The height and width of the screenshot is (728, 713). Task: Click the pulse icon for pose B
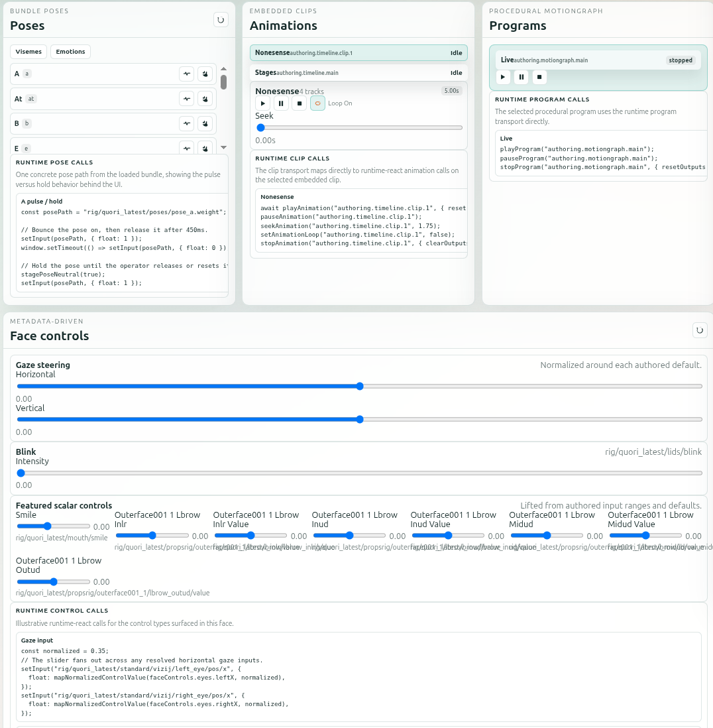tap(187, 123)
